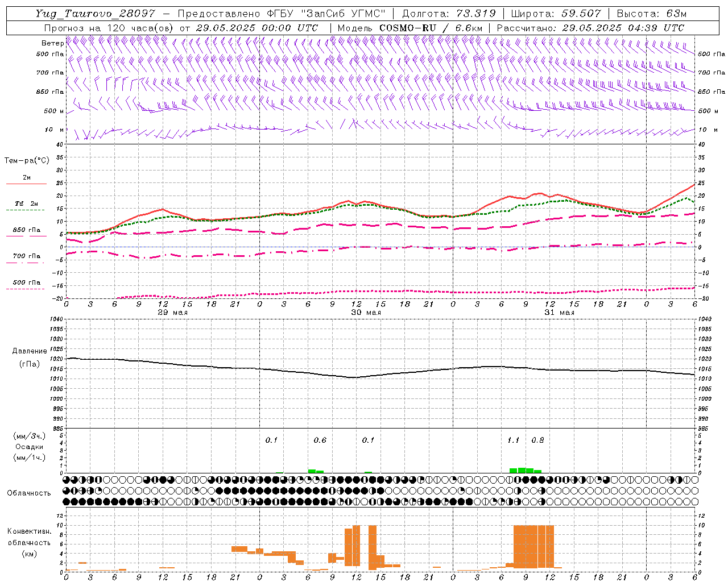Click the Осадки panel label
Screen dimensions: 728x582
[29, 447]
